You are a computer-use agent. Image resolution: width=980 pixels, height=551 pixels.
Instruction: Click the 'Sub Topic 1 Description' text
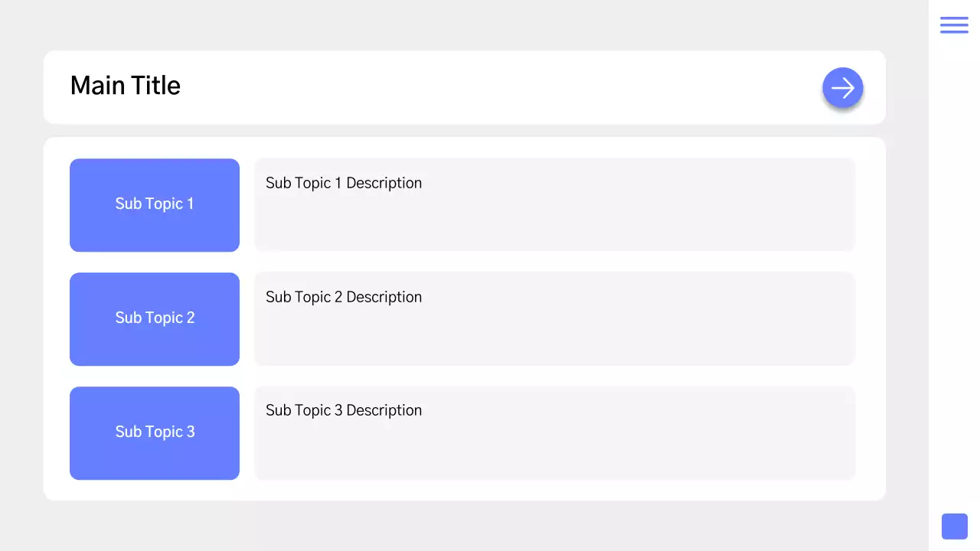(x=344, y=183)
